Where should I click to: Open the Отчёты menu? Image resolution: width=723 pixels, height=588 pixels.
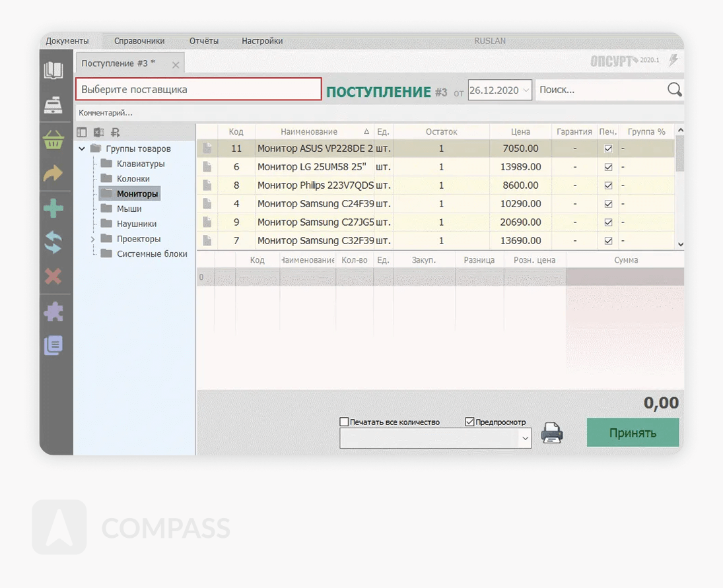[203, 41]
